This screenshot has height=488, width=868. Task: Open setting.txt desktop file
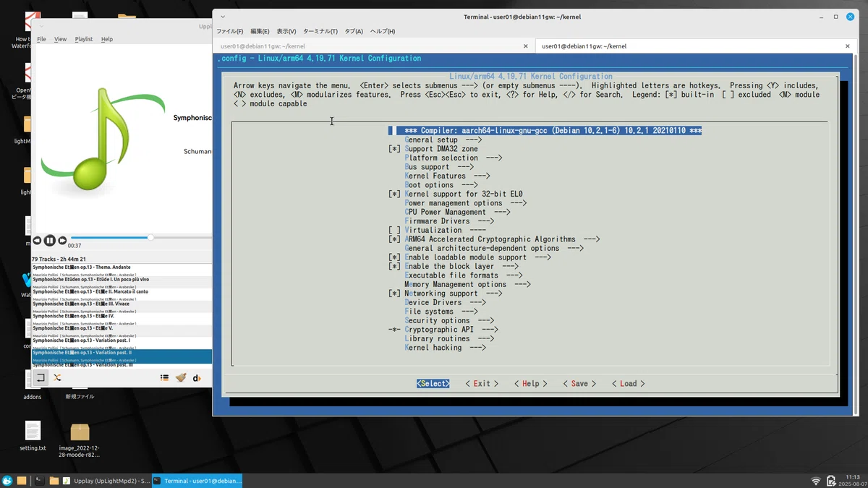coord(33,436)
